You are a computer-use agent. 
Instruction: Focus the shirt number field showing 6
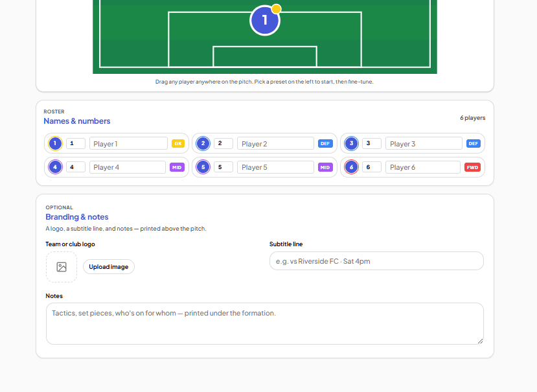[372, 167]
